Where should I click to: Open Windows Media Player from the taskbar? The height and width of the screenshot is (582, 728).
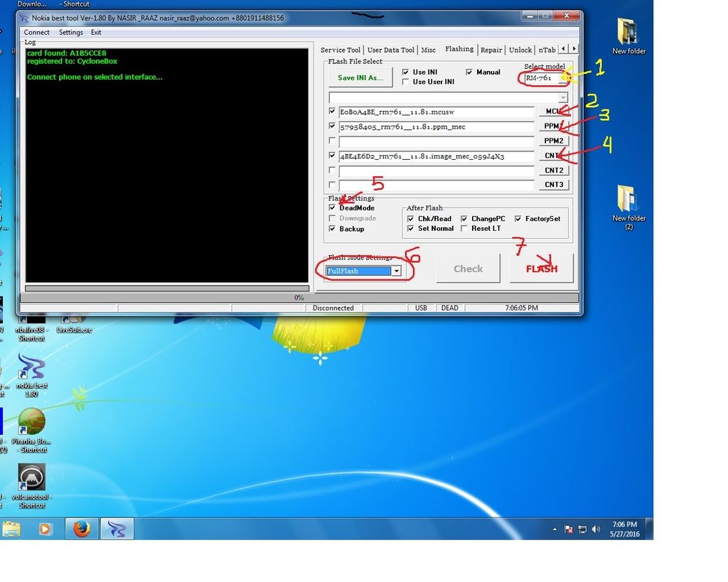45,529
